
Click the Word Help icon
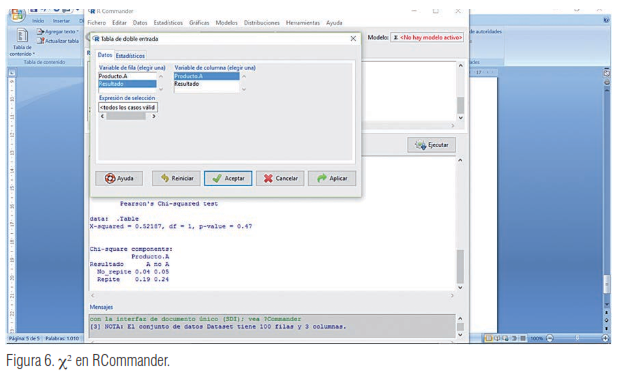point(606,20)
